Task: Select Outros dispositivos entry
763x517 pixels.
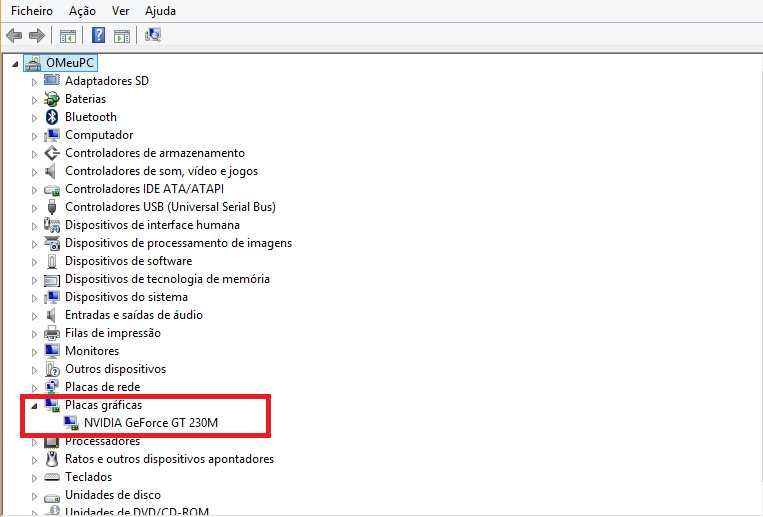Action: [115, 369]
